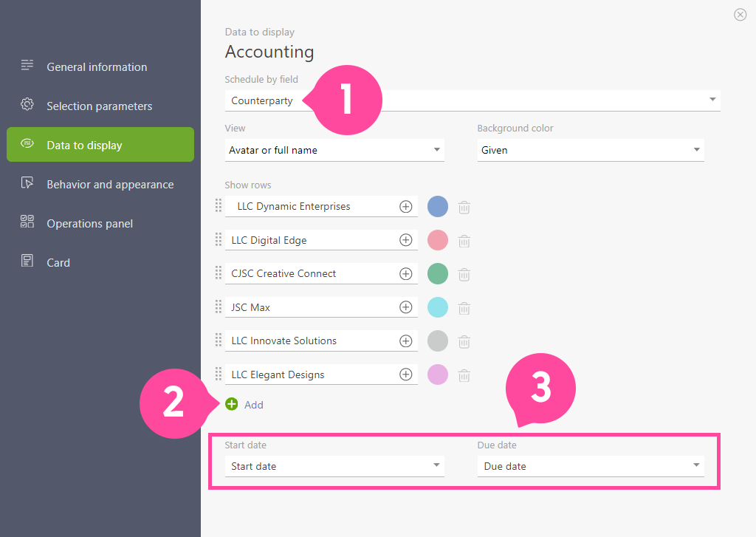Image resolution: width=756 pixels, height=537 pixels.
Task: Click drag handle of LLC Digital Edge row
Action: coord(219,239)
